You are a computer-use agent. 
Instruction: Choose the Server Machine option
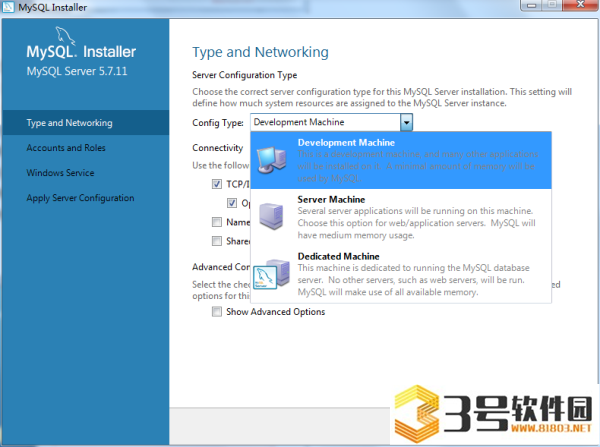(401, 217)
